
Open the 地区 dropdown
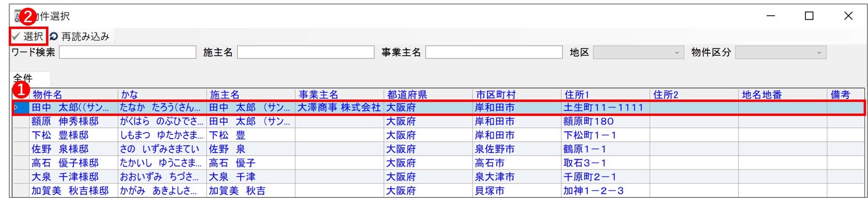tap(638, 52)
